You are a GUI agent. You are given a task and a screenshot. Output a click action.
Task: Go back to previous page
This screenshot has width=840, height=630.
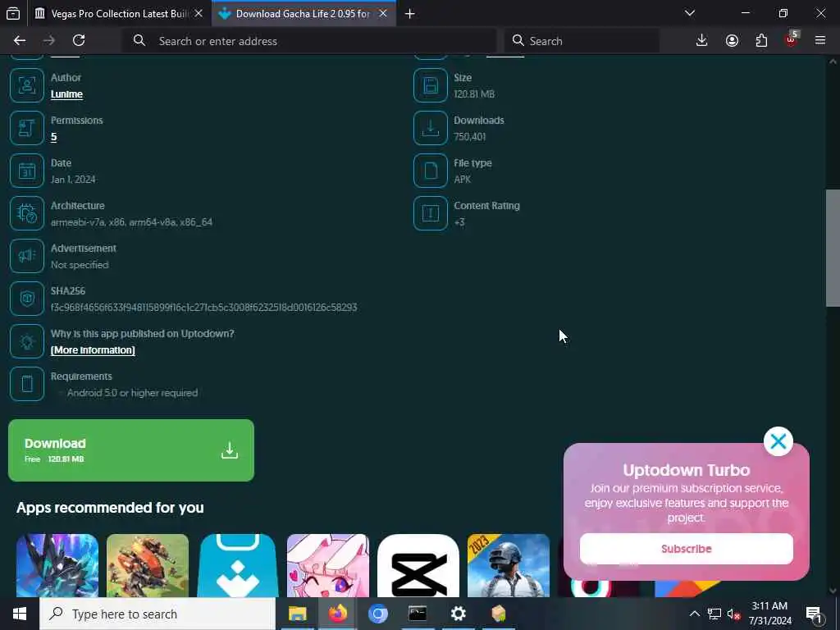pos(20,41)
